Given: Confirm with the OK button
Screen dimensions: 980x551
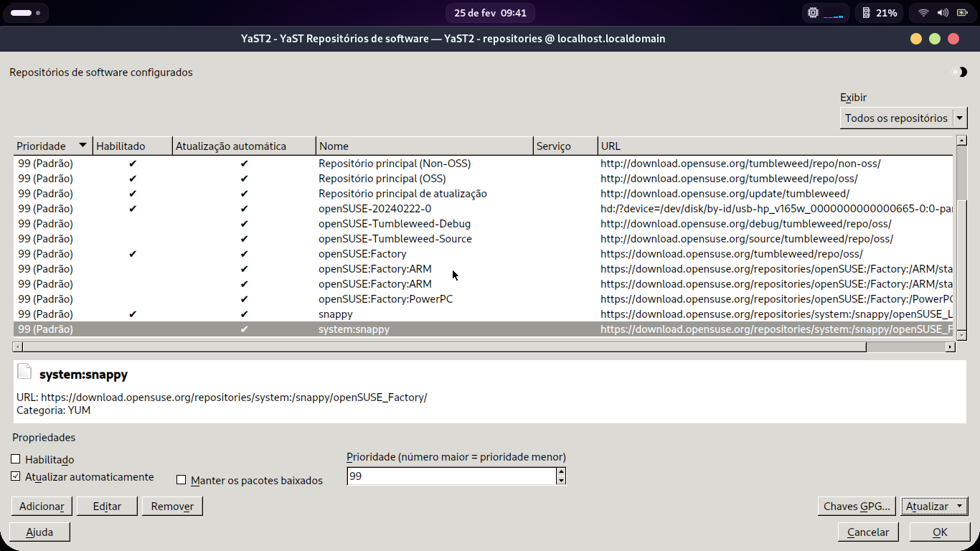Looking at the screenshot, I should pos(940,532).
